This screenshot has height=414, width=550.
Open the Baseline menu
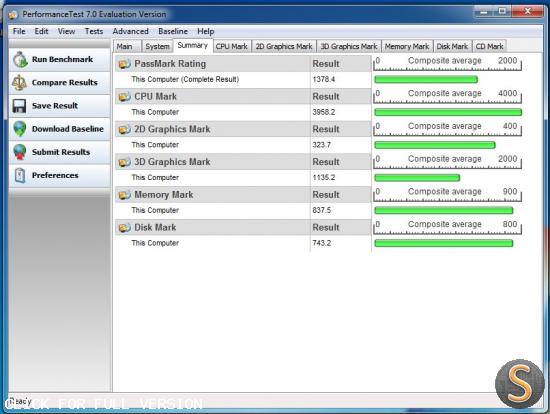coord(173,31)
